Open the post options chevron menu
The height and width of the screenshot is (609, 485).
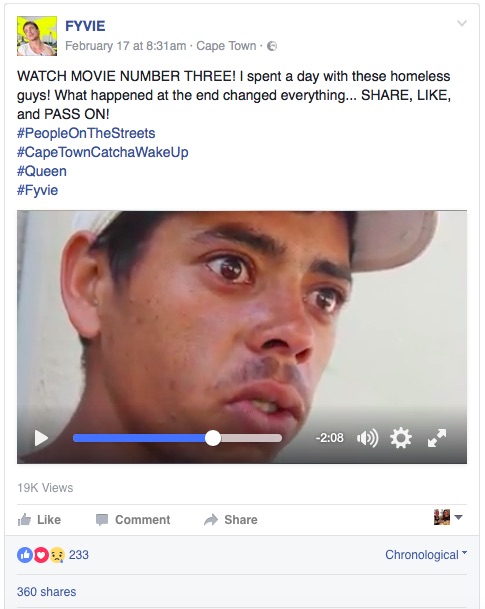tap(462, 23)
